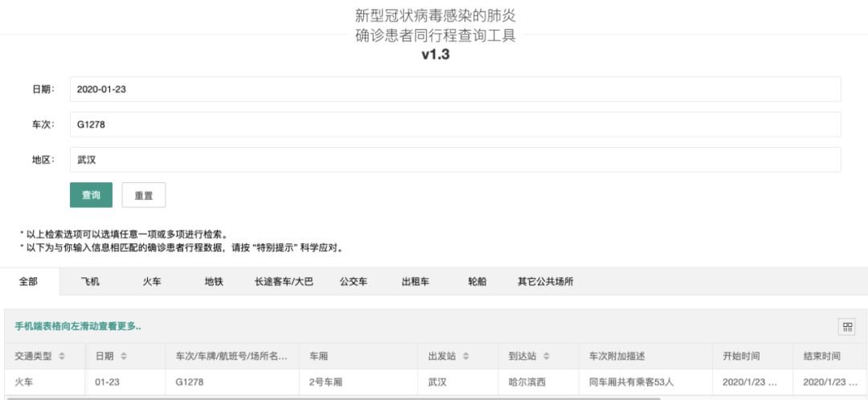Focus the 车次 train number field
868x400 pixels.
point(455,124)
